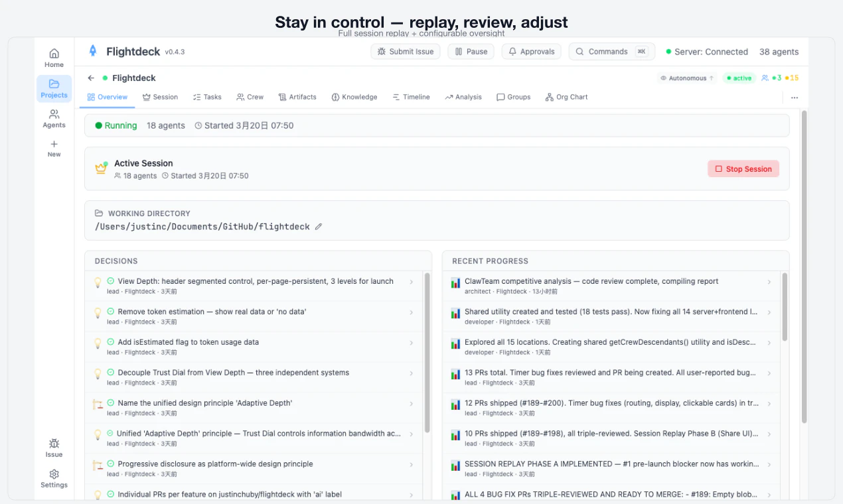Open Projects in the sidebar

pyautogui.click(x=54, y=88)
